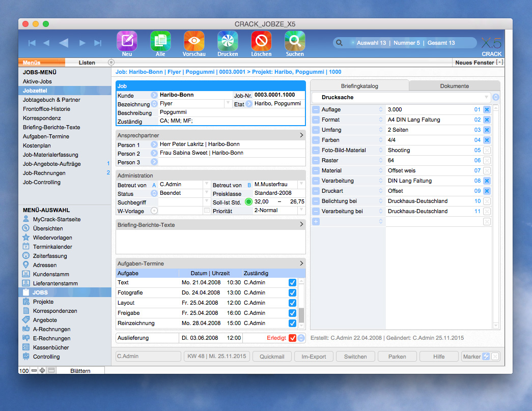Click the Alle records icon
The height and width of the screenshot is (411, 532).
160,41
